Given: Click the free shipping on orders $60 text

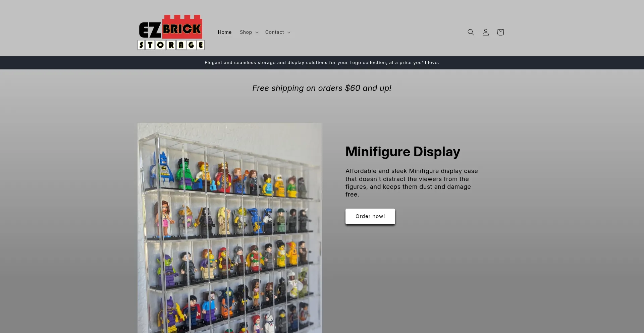Looking at the screenshot, I should click(322, 88).
